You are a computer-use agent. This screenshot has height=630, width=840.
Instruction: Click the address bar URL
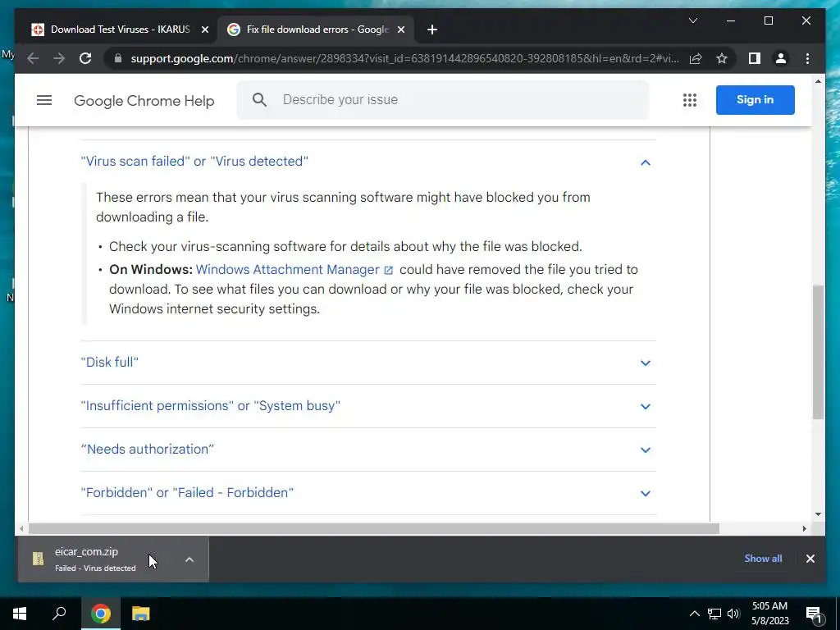coord(404,58)
